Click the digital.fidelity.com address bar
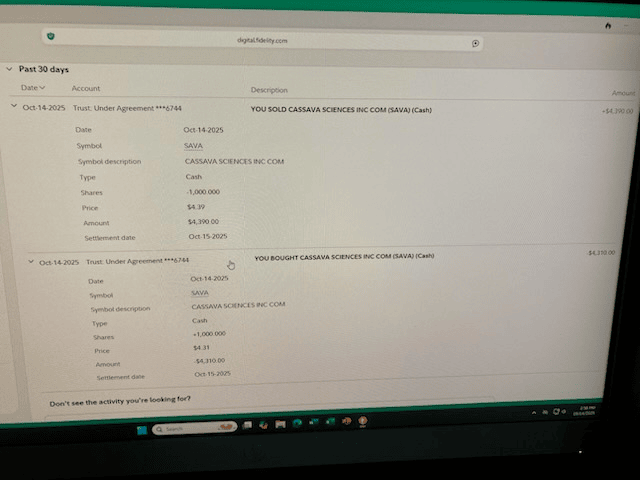 click(262, 40)
